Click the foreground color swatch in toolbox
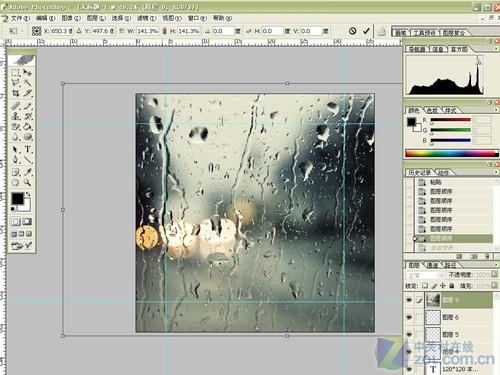The width and height of the screenshot is (500, 375). (x=18, y=199)
